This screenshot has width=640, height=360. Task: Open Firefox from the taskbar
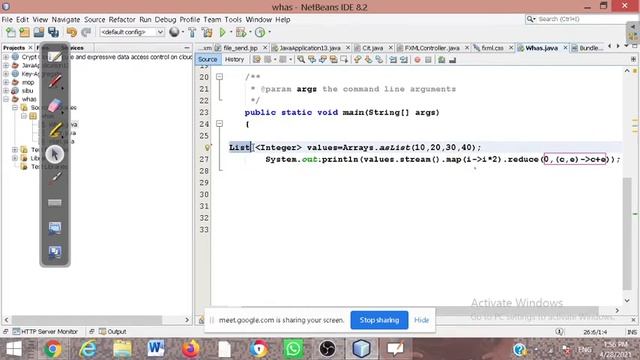point(190,349)
